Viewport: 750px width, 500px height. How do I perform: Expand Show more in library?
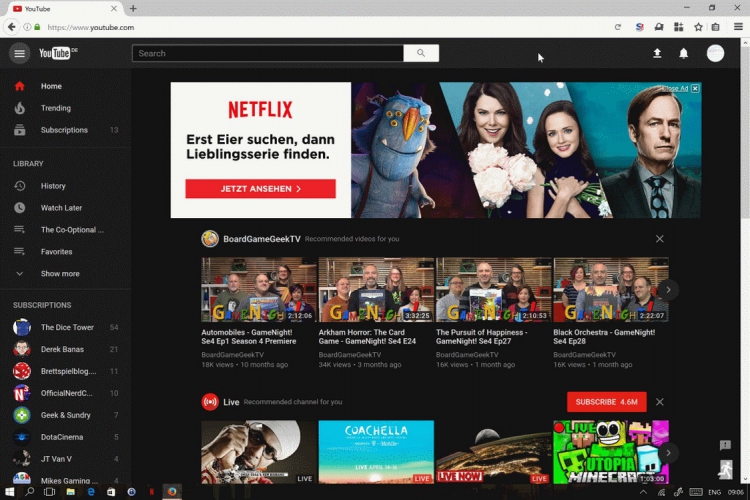tap(66, 274)
